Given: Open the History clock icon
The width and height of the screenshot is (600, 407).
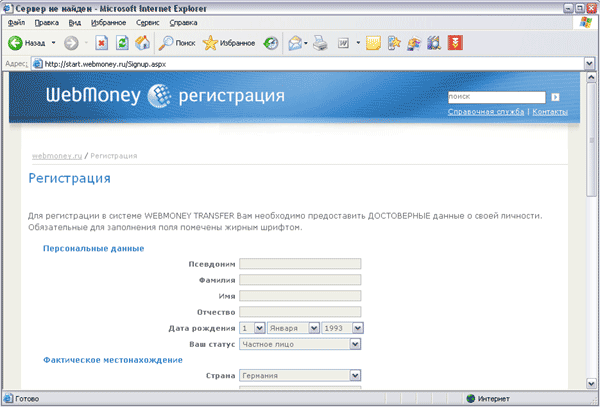Looking at the screenshot, I should 271,43.
